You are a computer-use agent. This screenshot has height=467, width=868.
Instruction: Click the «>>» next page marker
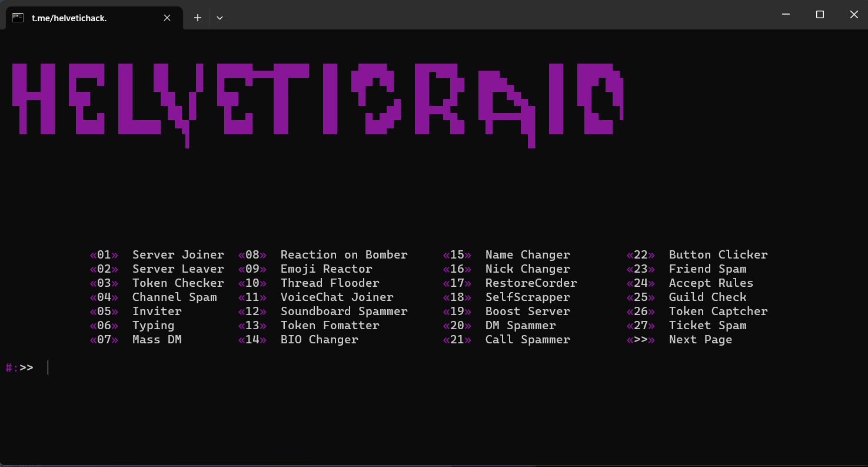[x=641, y=340]
